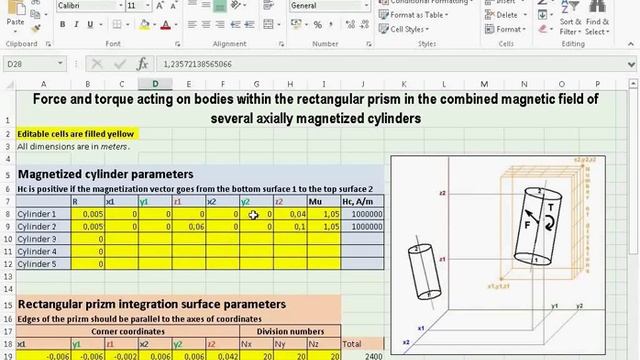Screen dimensions: 640x360
Task: Expand the formula bar
Action: (631, 64)
